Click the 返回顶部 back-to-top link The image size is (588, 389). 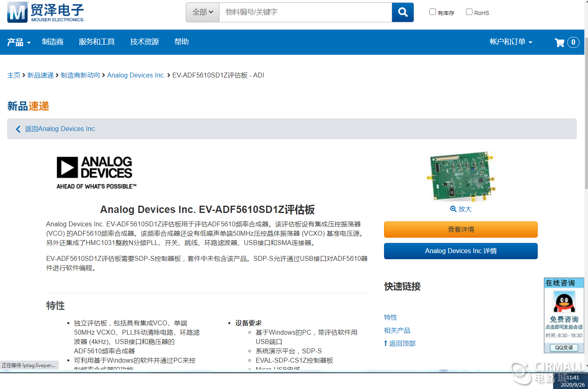pyautogui.click(x=400, y=344)
